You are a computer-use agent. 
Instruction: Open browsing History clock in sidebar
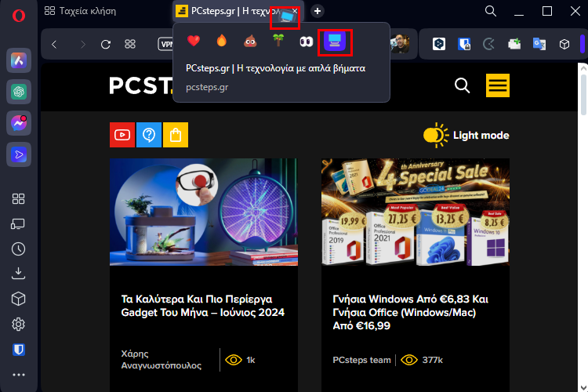coord(18,249)
